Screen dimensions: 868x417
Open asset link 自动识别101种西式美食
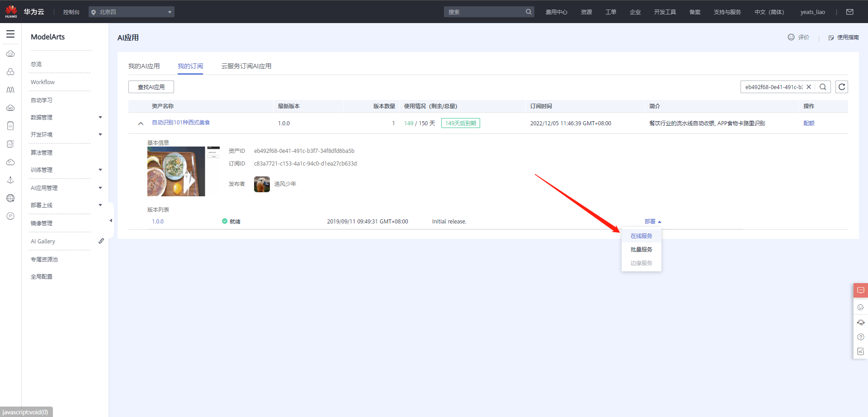[181, 123]
